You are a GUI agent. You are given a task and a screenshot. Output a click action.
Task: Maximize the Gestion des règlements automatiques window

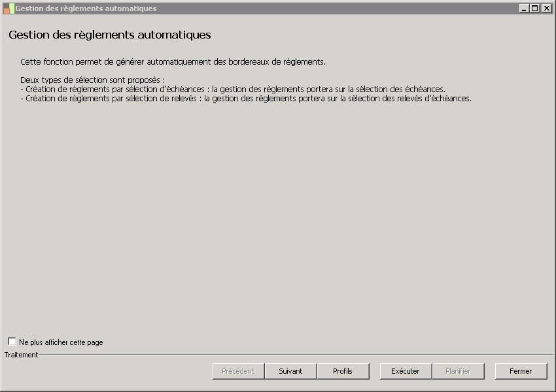[535, 8]
